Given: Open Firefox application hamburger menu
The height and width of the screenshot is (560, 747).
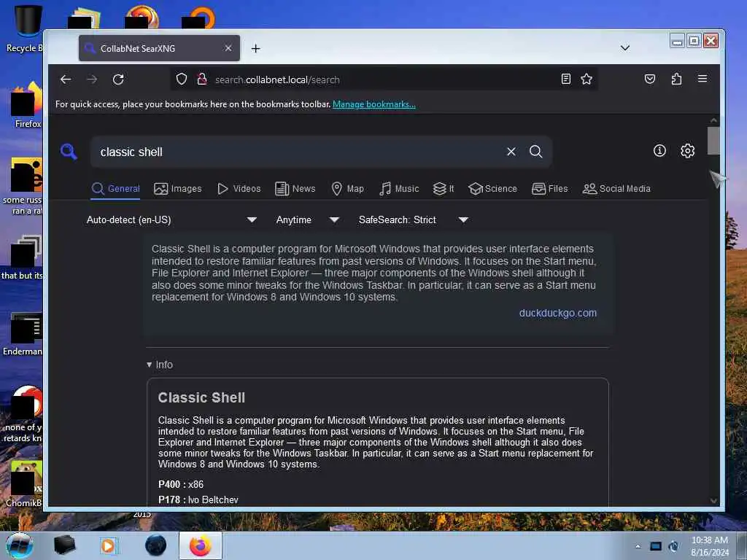Looking at the screenshot, I should click(703, 79).
